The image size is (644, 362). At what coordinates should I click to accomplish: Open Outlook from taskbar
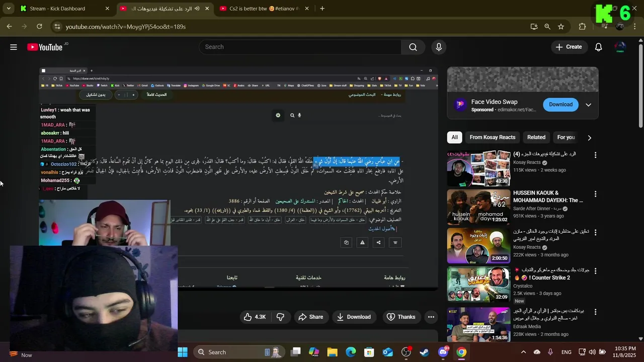388,352
